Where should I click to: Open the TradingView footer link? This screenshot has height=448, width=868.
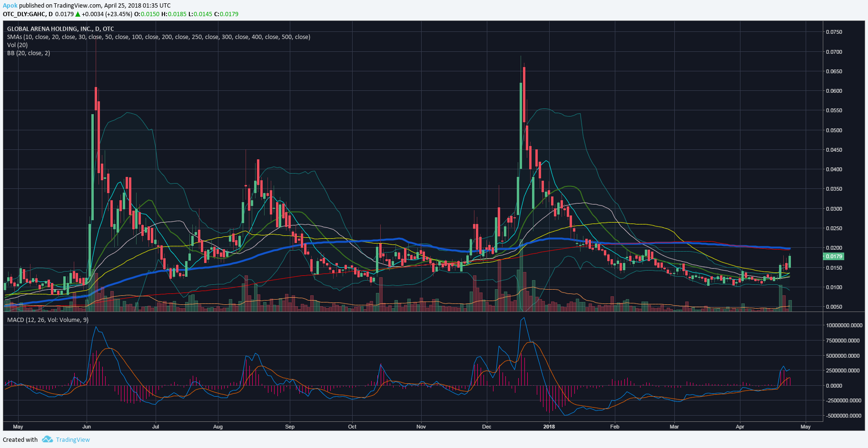(73, 439)
